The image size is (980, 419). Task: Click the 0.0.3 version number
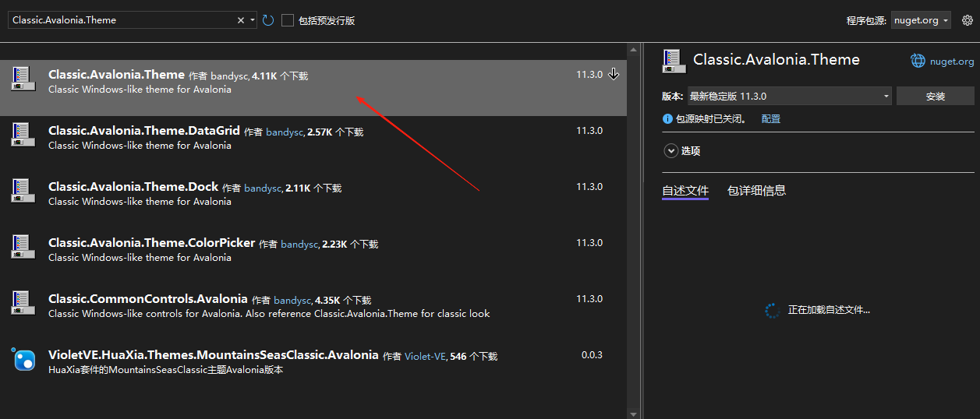click(592, 355)
